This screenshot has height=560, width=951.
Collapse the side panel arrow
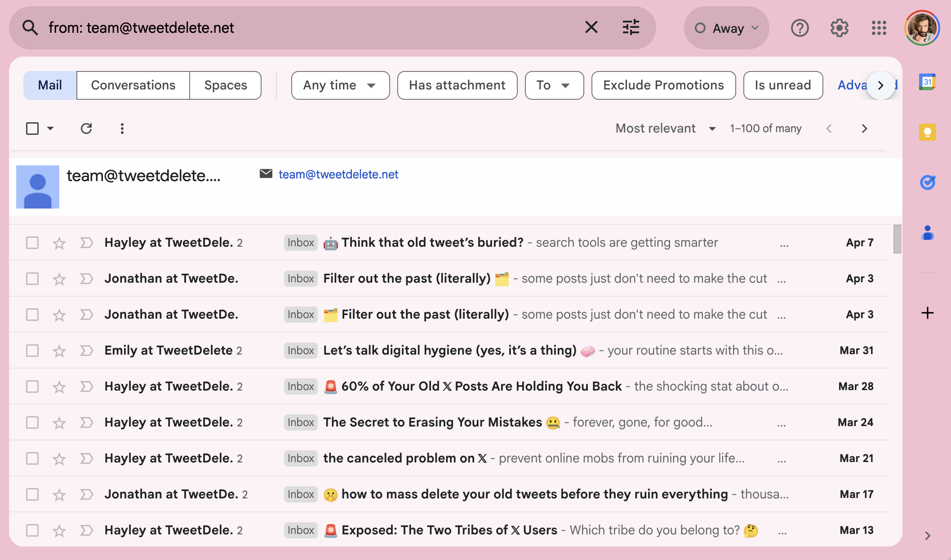coord(927,536)
